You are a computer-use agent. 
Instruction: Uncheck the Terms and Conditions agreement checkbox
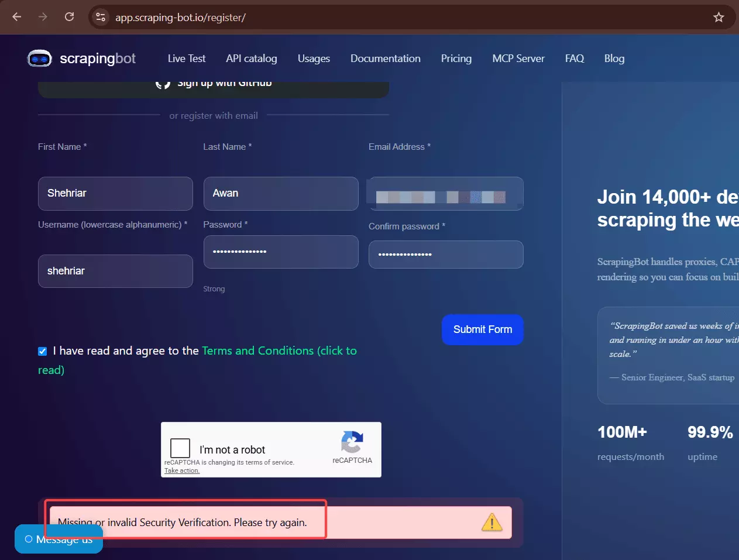(x=42, y=351)
